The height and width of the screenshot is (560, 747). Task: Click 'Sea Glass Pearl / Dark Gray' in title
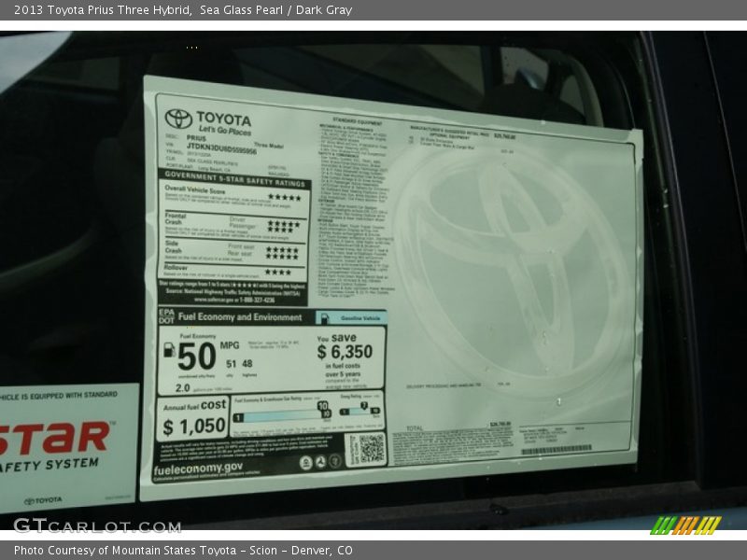tap(275, 10)
